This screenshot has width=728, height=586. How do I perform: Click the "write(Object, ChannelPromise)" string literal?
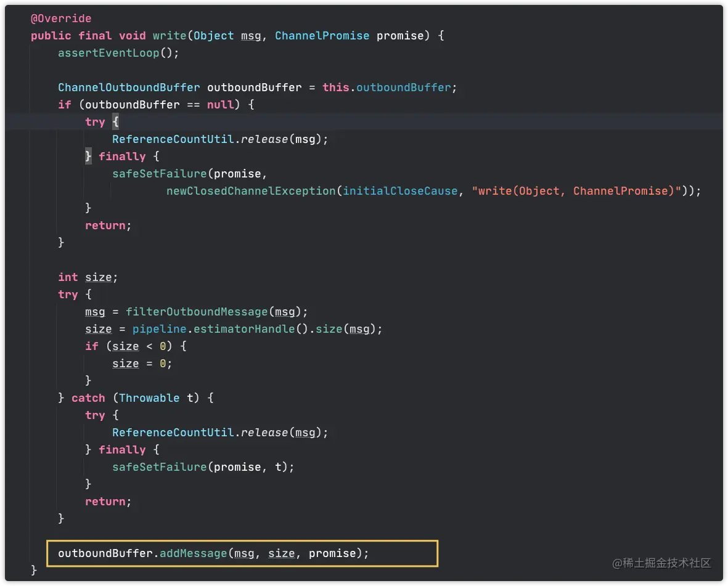576,190
